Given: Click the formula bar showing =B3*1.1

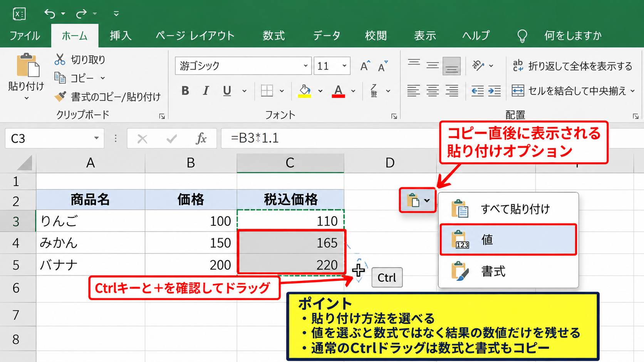Looking at the screenshot, I should (329, 138).
